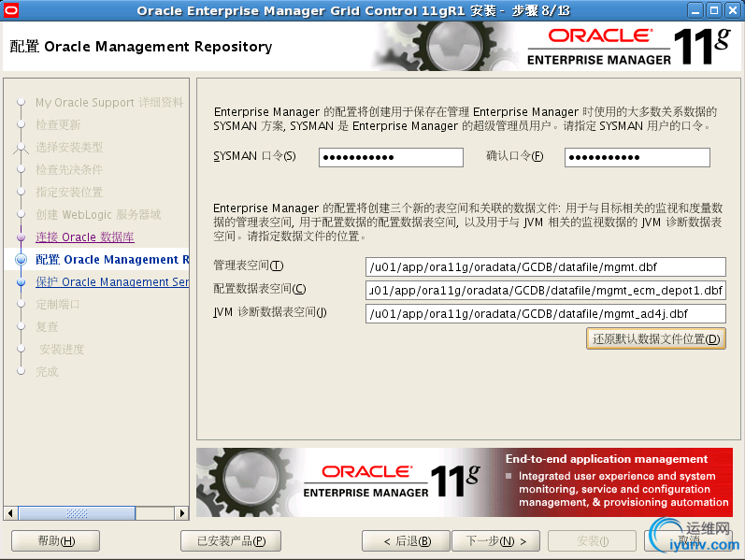
Task: Click the 'JVM 诊断数据表空间(J)' label
Action: [x=270, y=312]
